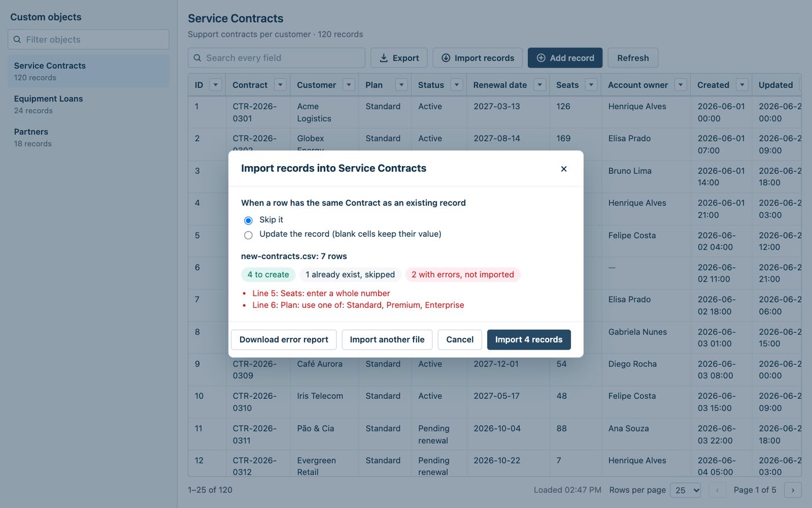812x508 pixels.
Task: Click the '4 to create' badge
Action: [268, 275]
